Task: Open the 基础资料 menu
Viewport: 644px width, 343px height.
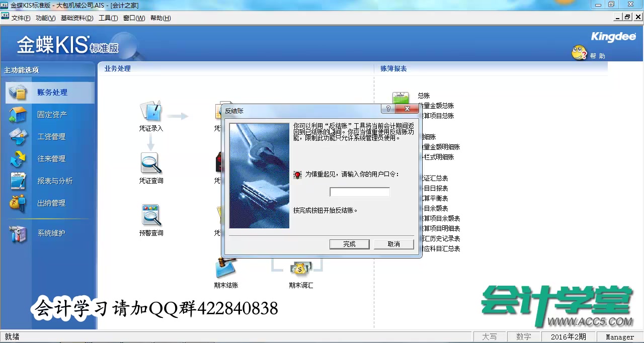Action: point(77,18)
